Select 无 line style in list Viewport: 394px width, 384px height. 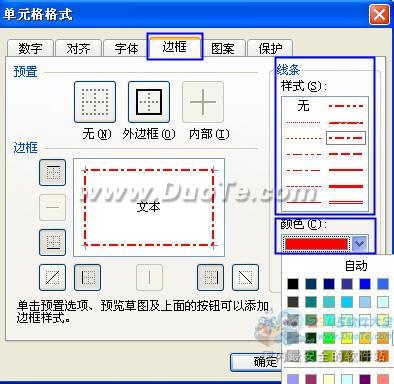pos(303,106)
